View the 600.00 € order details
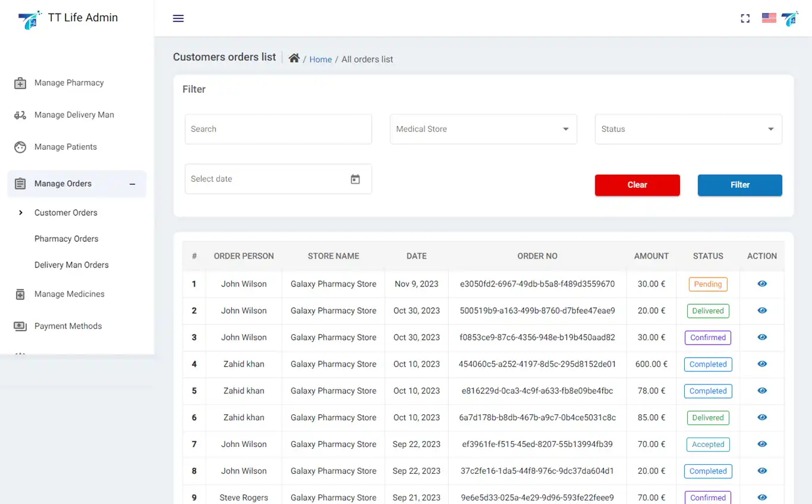The width and height of the screenshot is (812, 504). pyautogui.click(x=761, y=364)
